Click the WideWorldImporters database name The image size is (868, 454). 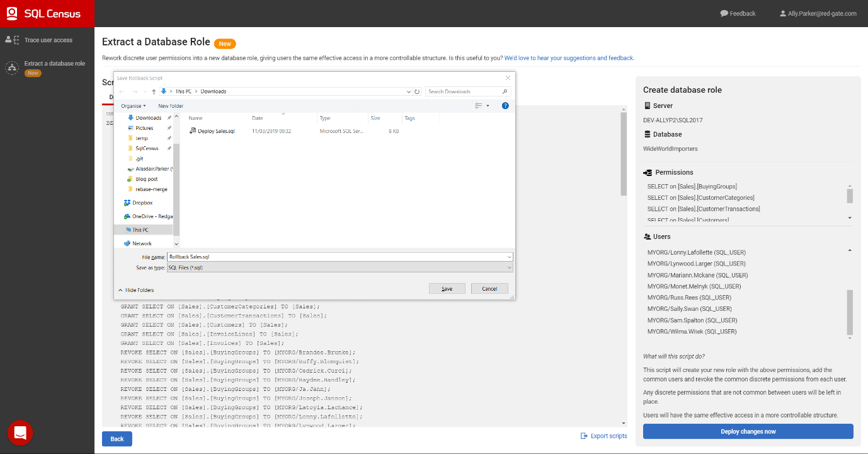pyautogui.click(x=670, y=149)
